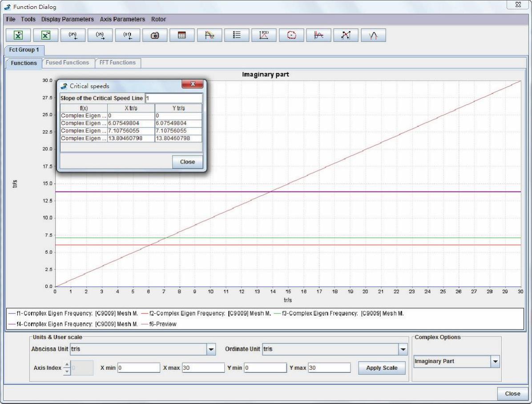Viewport: 532px width, 404px height.
Task: Switch to the Fused Functions tab
Action: 67,63
